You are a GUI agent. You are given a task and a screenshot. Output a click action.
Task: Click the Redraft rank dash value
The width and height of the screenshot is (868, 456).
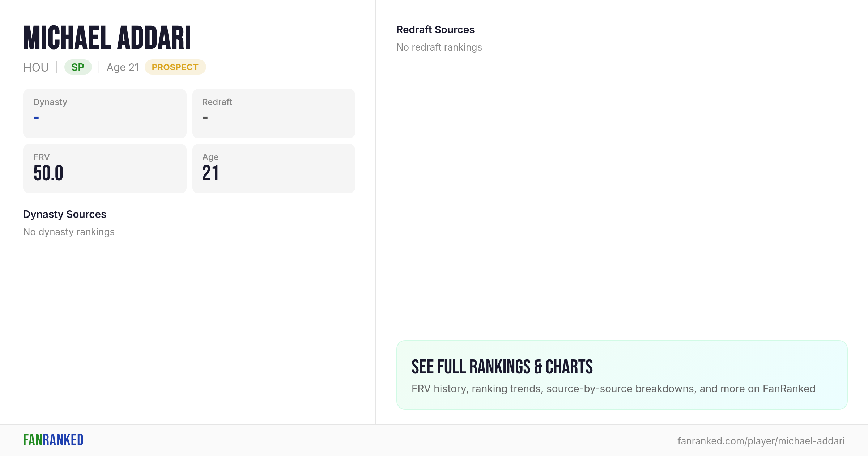[x=205, y=118]
